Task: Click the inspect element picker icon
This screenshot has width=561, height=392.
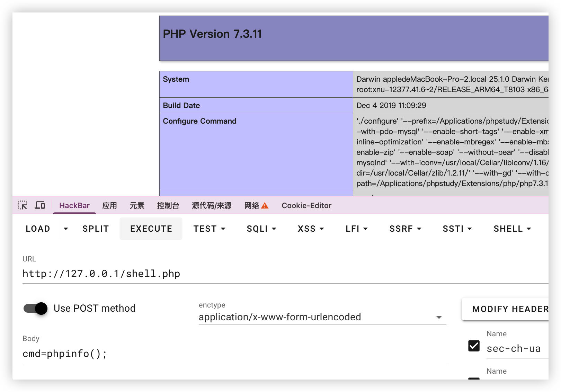Action: coord(23,205)
